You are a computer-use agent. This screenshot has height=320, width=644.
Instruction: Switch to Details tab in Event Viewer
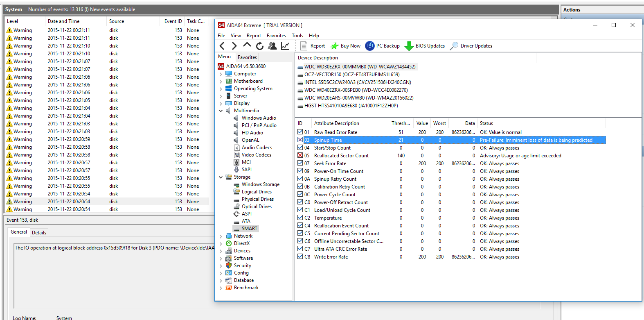click(x=39, y=232)
